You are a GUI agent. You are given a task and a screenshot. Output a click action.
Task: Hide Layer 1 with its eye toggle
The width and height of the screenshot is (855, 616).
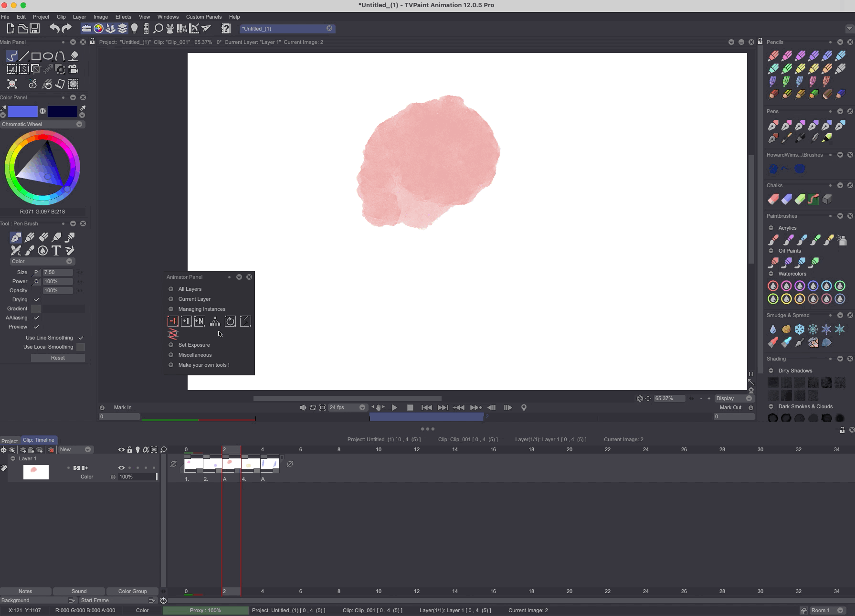coord(121,468)
